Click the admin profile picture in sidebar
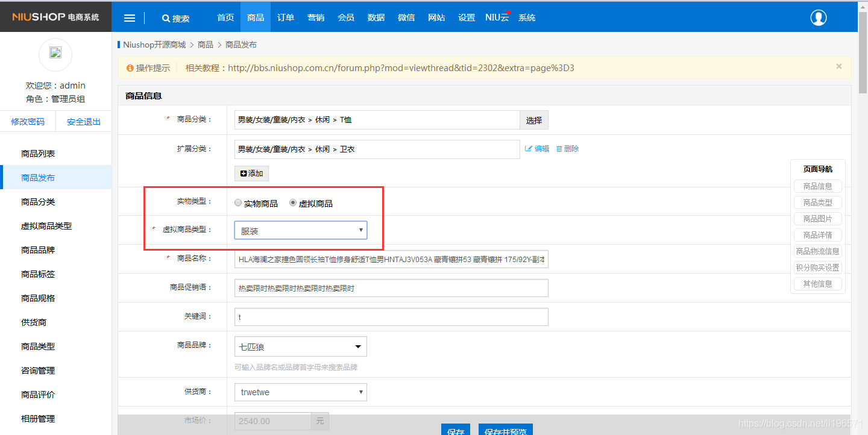Viewport: 868px width, 435px height. pyautogui.click(x=55, y=55)
